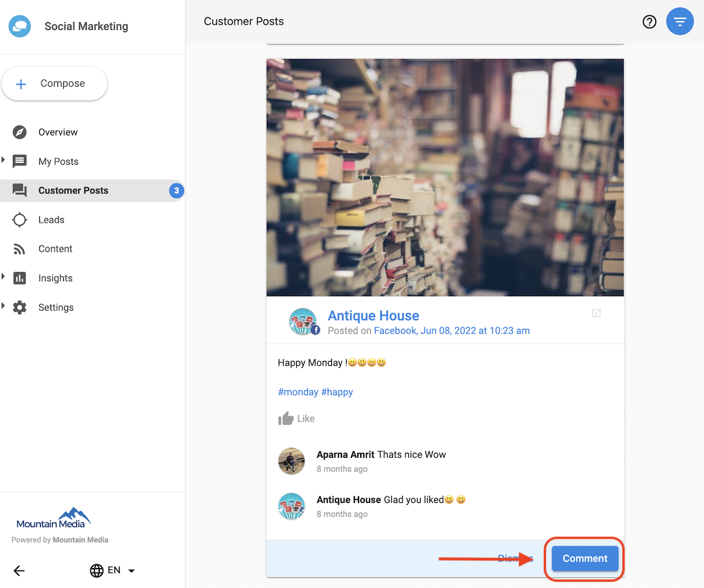Select Customer Posts menu item
Screen dimensions: 704x588
click(92, 191)
